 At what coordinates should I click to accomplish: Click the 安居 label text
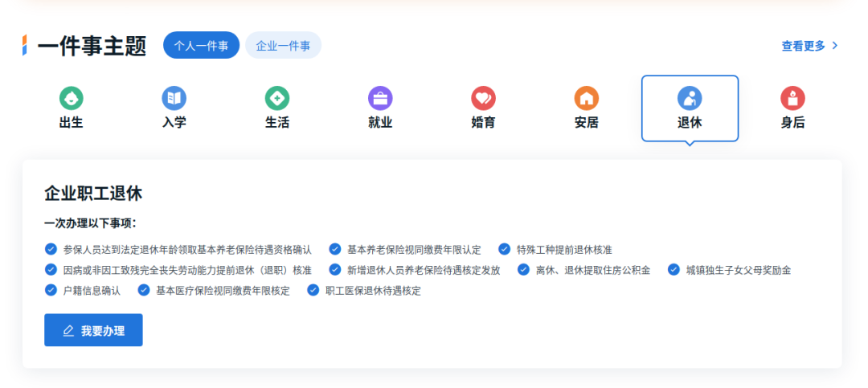click(x=587, y=123)
